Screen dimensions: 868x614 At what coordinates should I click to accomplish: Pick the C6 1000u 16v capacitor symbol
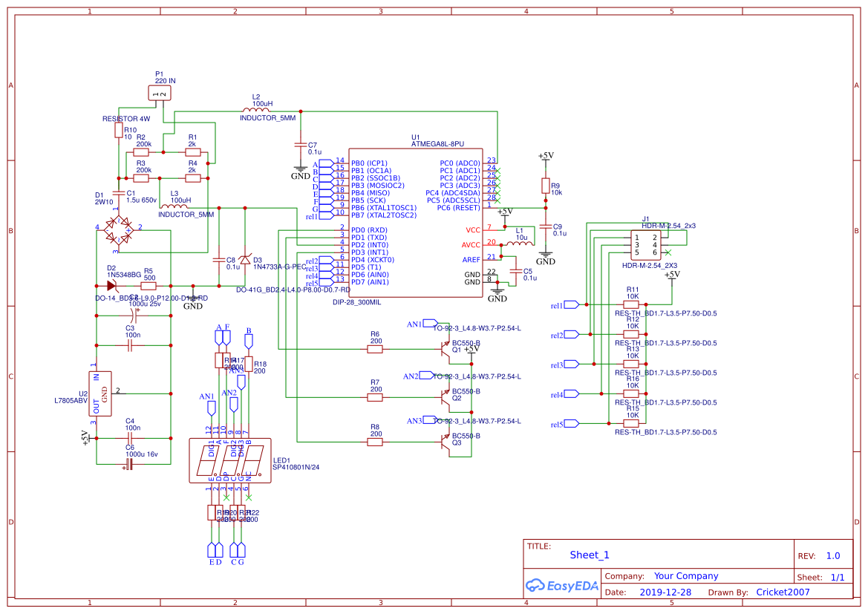[x=128, y=464]
